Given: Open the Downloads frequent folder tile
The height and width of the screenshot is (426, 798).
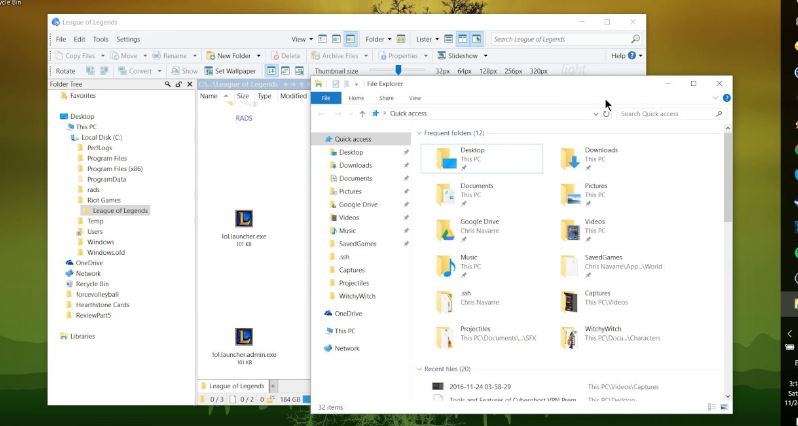Looking at the screenshot, I should click(606, 158).
